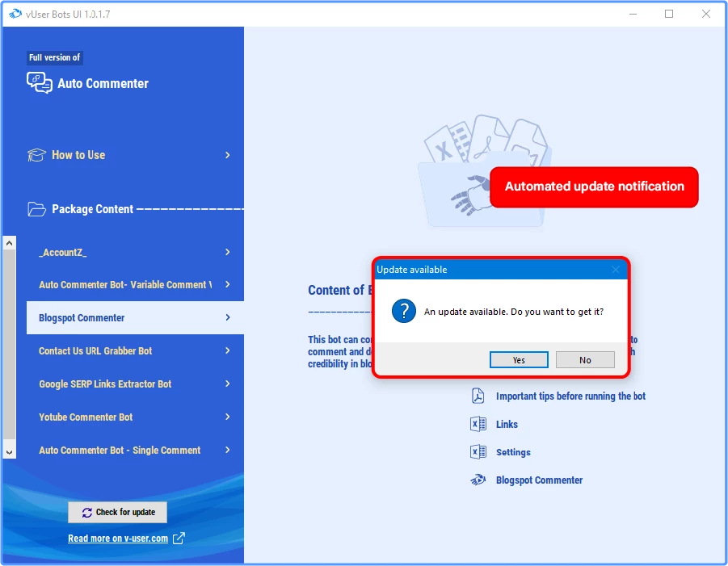
Task: Maximize the vUser Bots UI window
Action: coord(669,14)
